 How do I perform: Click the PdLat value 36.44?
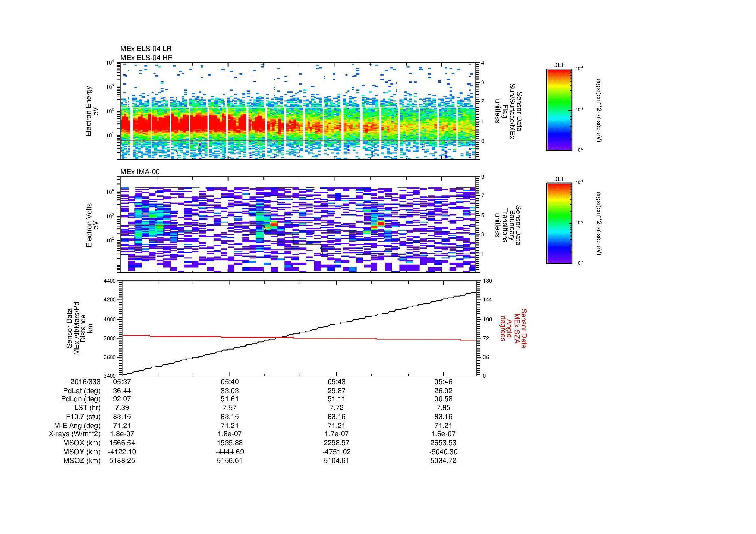coord(122,391)
